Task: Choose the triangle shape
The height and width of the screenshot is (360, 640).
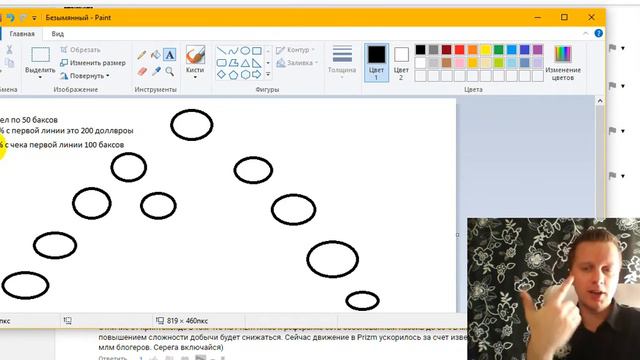Action: tap(245, 63)
